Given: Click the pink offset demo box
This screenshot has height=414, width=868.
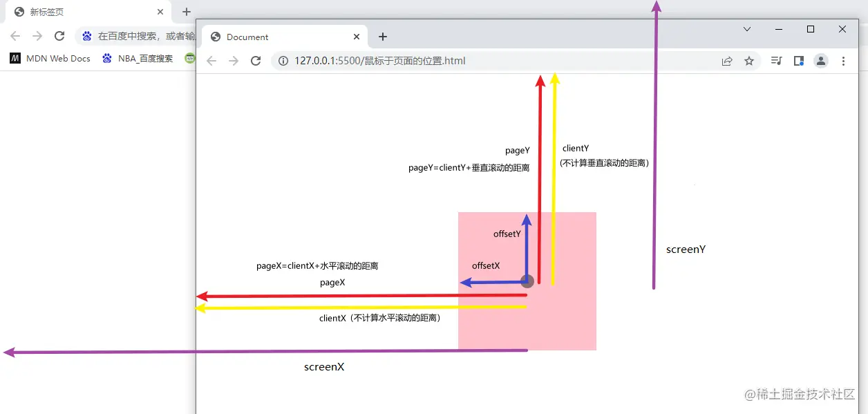Looking at the screenshot, I should pyautogui.click(x=567, y=318).
